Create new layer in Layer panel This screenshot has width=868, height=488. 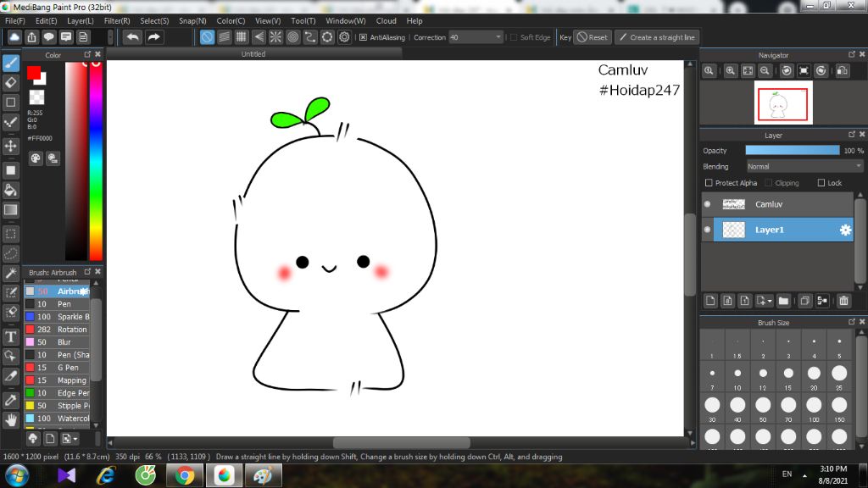710,301
